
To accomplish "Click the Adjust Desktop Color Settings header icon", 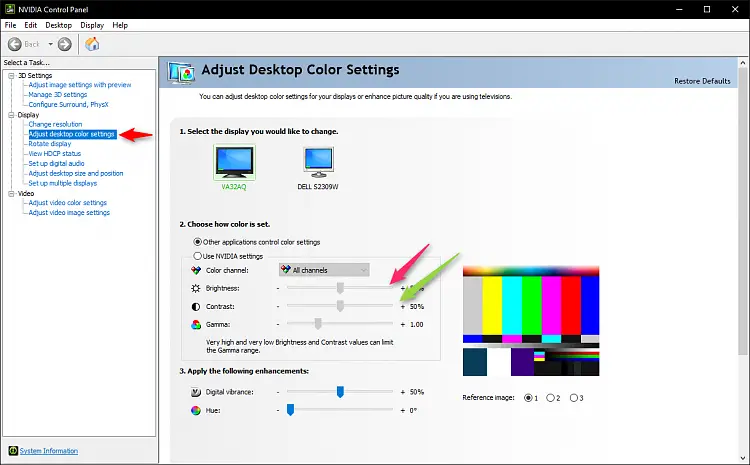I will pos(181,73).
